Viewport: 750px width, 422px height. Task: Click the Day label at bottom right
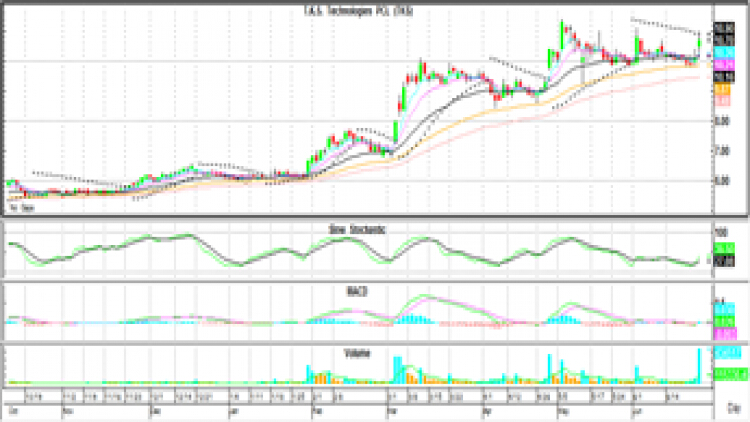[x=734, y=409]
